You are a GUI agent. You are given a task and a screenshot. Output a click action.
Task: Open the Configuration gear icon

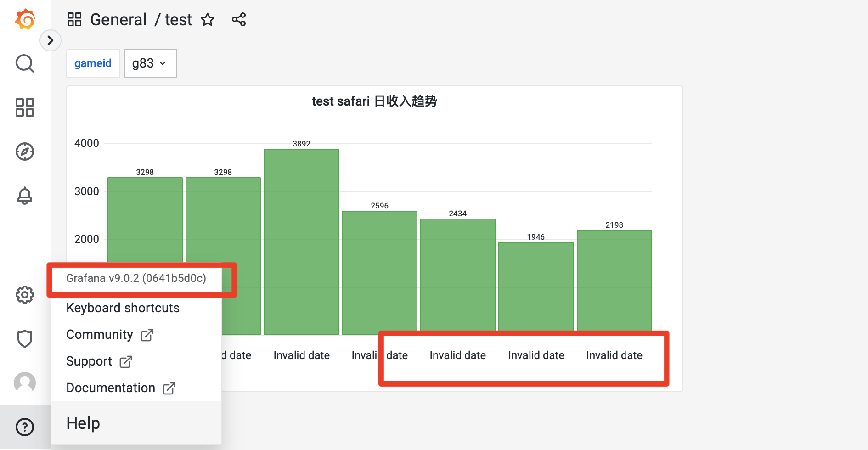pos(25,295)
